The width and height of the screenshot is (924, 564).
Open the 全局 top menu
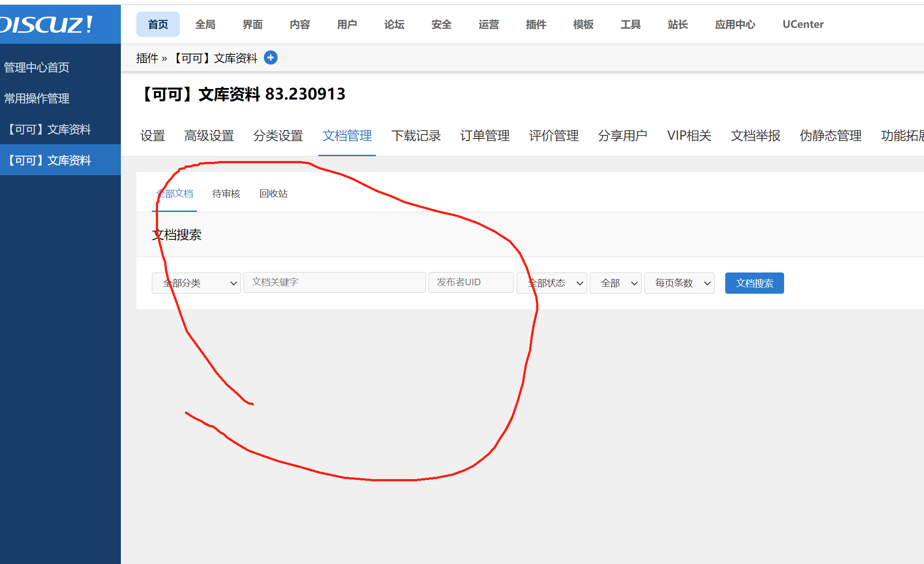point(205,24)
